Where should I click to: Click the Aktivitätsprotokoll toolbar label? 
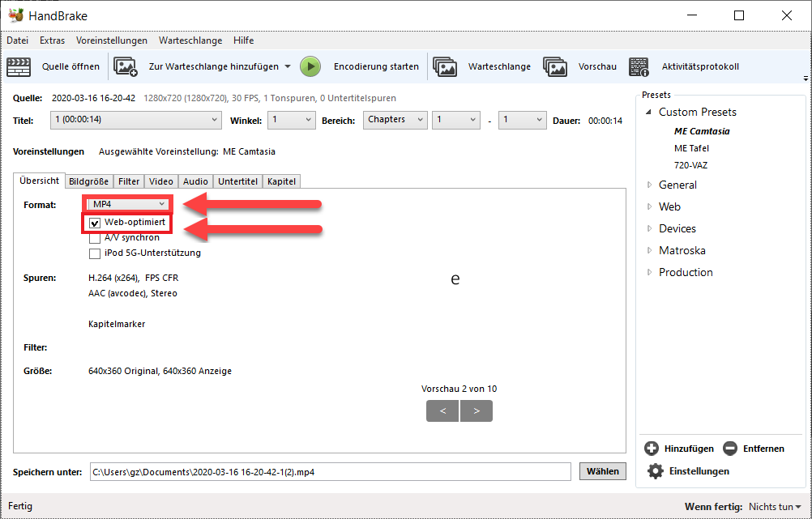pyautogui.click(x=700, y=66)
